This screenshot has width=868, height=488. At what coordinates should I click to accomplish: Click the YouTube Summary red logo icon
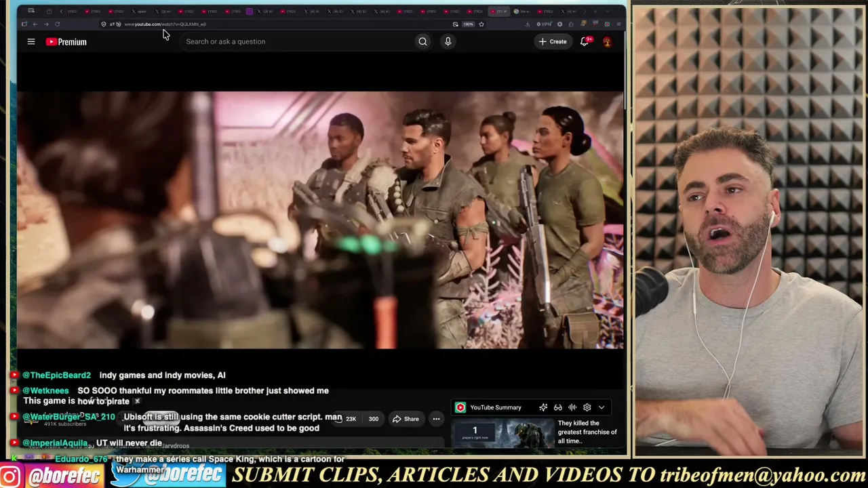(460, 407)
